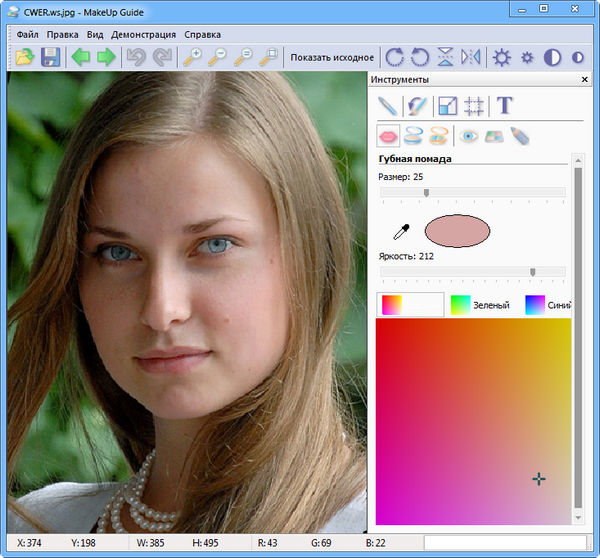Pick the eyeshadow palette tool
The width and height of the screenshot is (600, 558).
coord(494,135)
